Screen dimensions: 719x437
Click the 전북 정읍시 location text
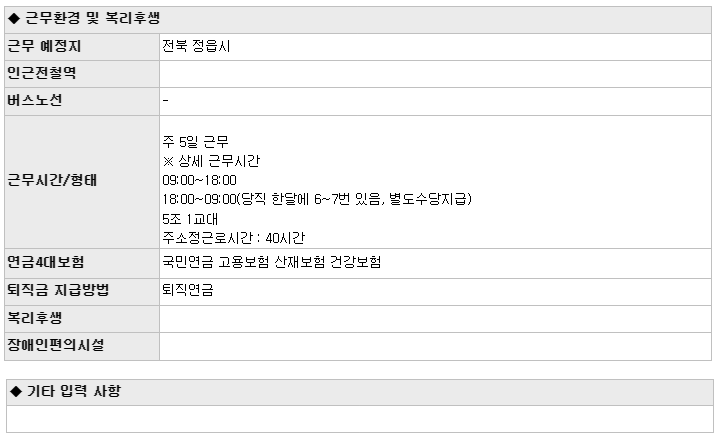point(196,46)
